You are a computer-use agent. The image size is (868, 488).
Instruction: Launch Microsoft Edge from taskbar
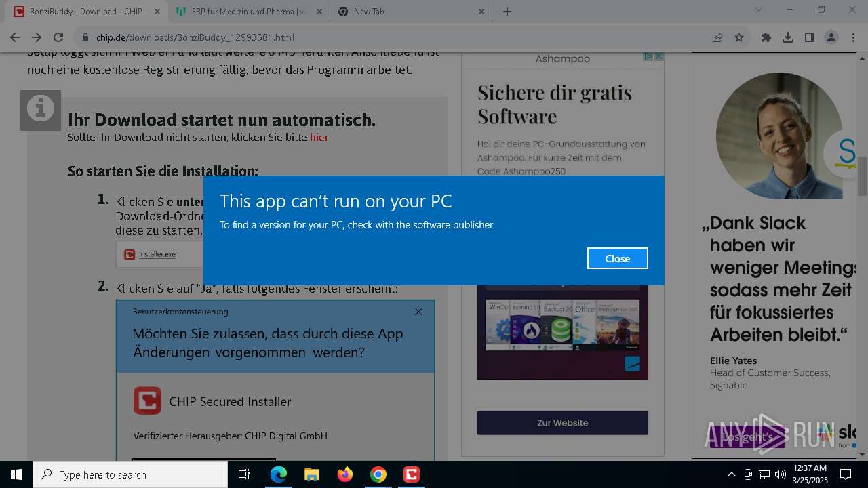point(279,474)
